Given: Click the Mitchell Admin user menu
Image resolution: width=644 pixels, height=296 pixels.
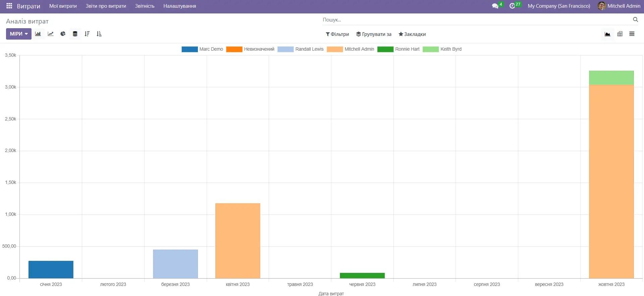Looking at the screenshot, I should (619, 6).
